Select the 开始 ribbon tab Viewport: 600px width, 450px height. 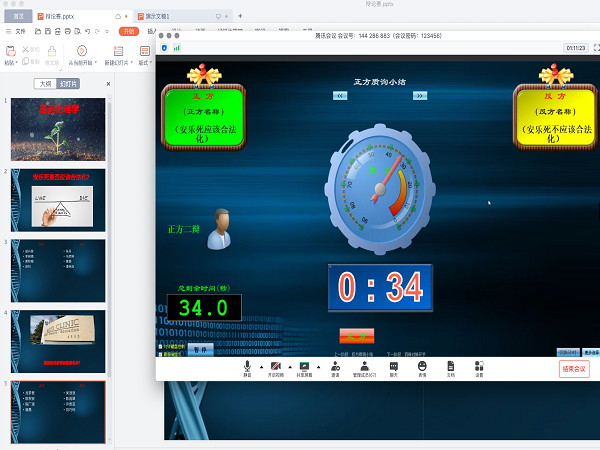129,31
